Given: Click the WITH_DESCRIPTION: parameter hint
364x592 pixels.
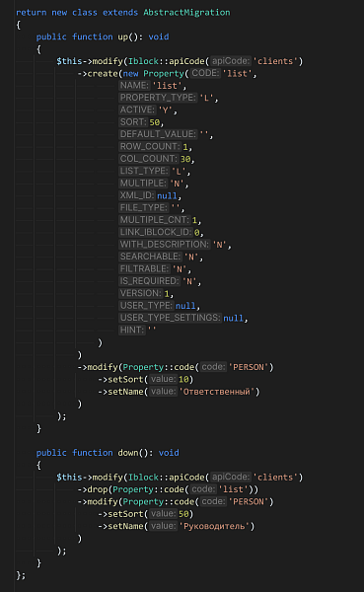Looking at the screenshot, I should 165,245.
